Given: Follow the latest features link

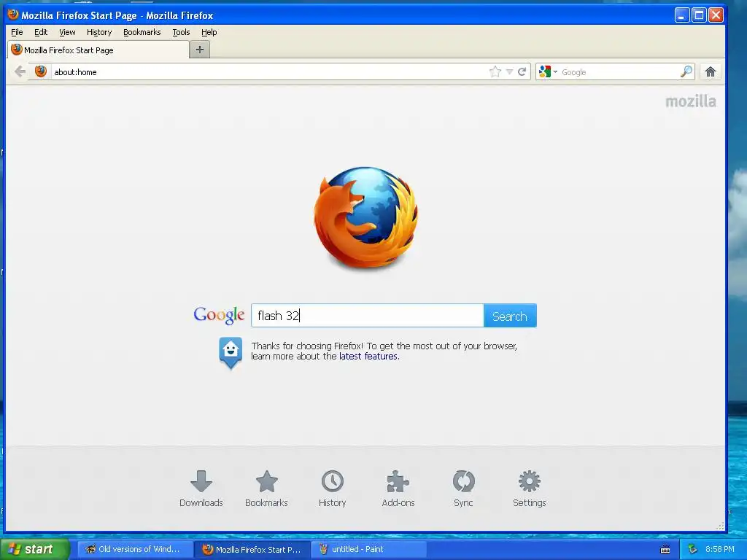Looking at the screenshot, I should (368, 356).
